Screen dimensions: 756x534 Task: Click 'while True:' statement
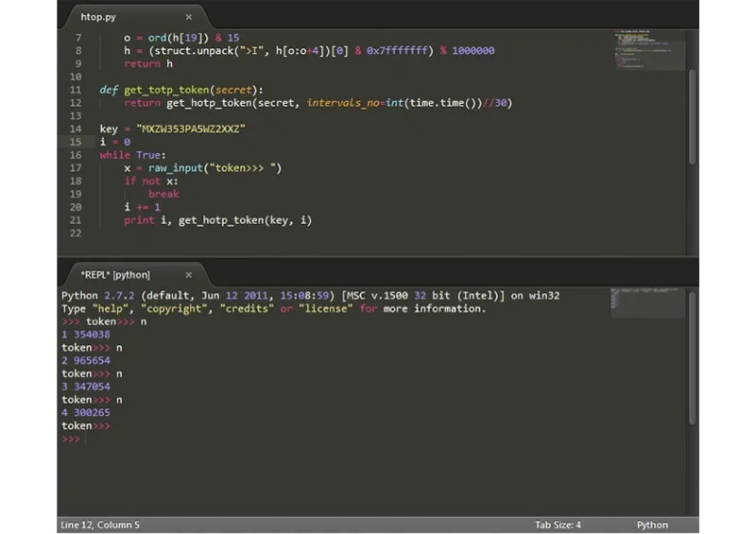pyautogui.click(x=132, y=155)
